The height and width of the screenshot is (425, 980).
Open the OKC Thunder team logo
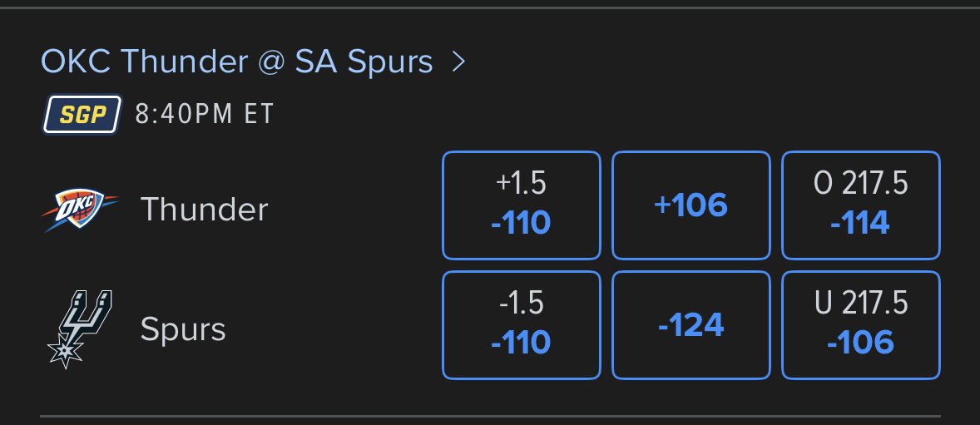click(79, 209)
